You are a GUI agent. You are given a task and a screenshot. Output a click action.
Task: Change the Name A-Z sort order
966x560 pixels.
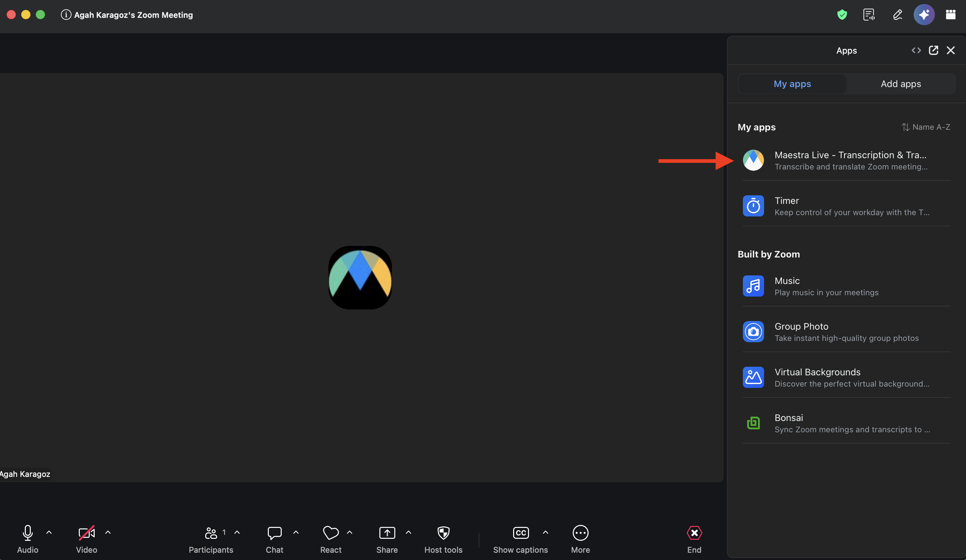(926, 127)
